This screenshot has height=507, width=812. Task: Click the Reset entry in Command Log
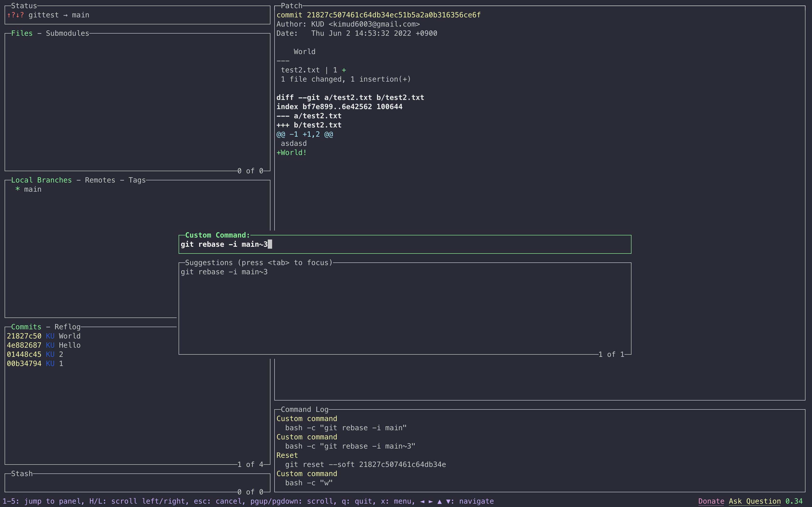[287, 455]
